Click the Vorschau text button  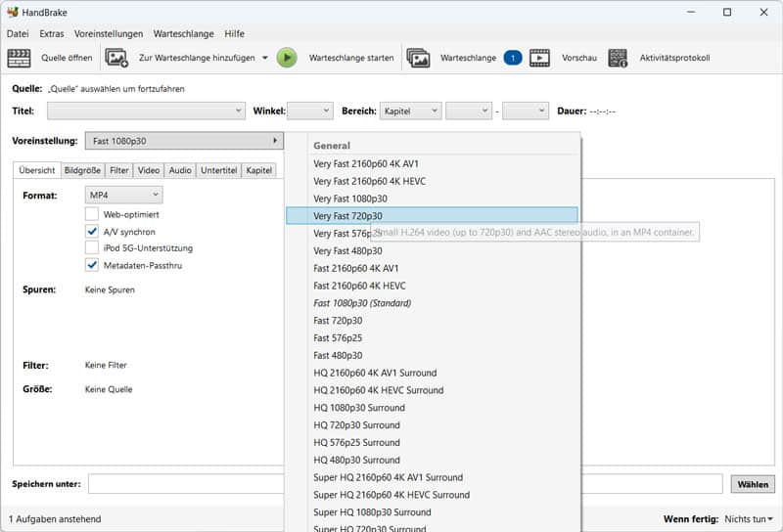point(579,58)
